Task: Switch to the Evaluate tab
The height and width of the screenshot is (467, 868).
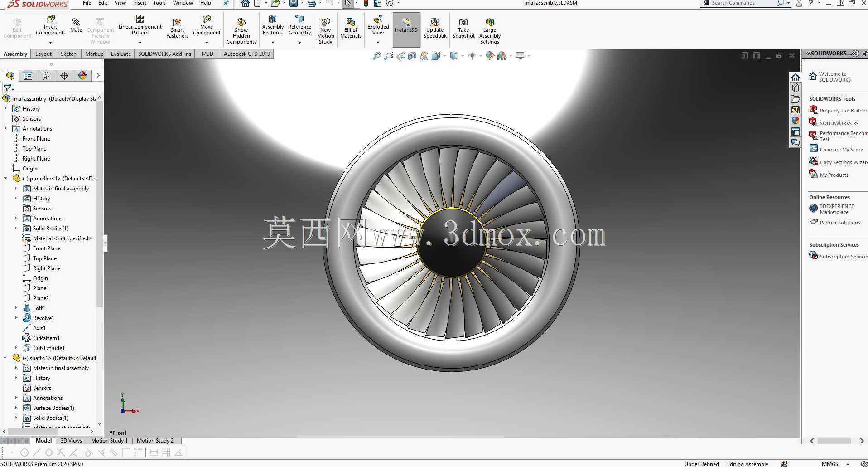Action: pyautogui.click(x=121, y=54)
